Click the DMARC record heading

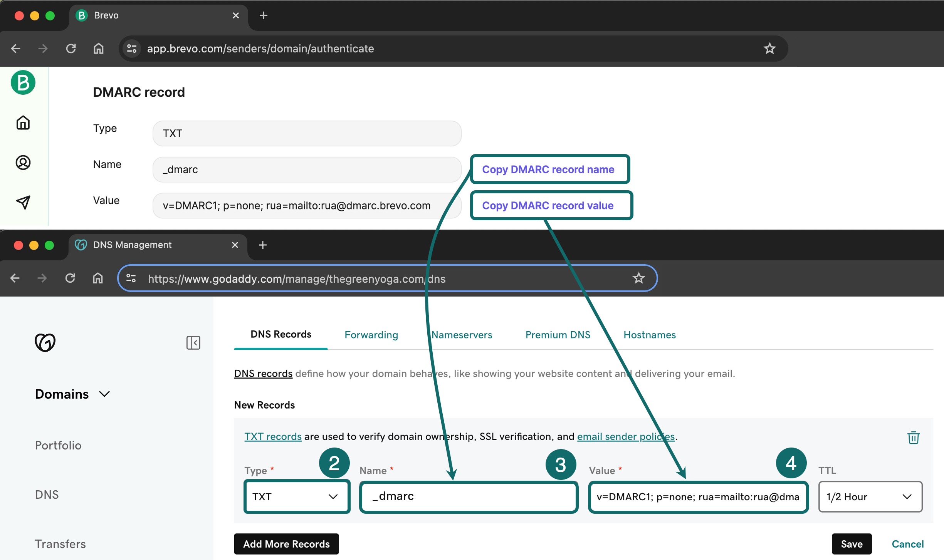[x=139, y=92]
